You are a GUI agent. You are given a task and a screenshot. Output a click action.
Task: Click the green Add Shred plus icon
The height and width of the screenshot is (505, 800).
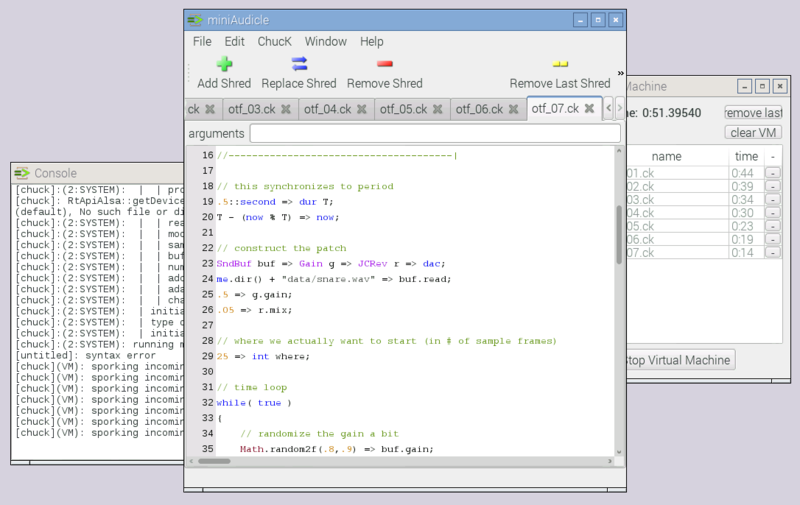[x=224, y=64]
